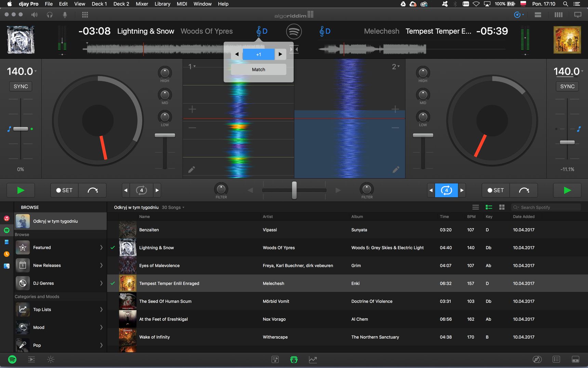The width and height of the screenshot is (588, 368).
Task: Select the videos source in sidebar
Action: pos(6,242)
